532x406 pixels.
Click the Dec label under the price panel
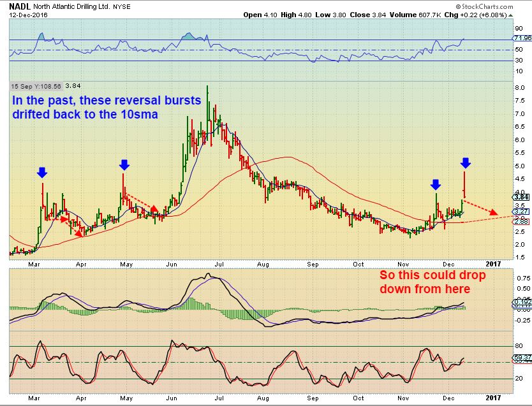(x=448, y=264)
